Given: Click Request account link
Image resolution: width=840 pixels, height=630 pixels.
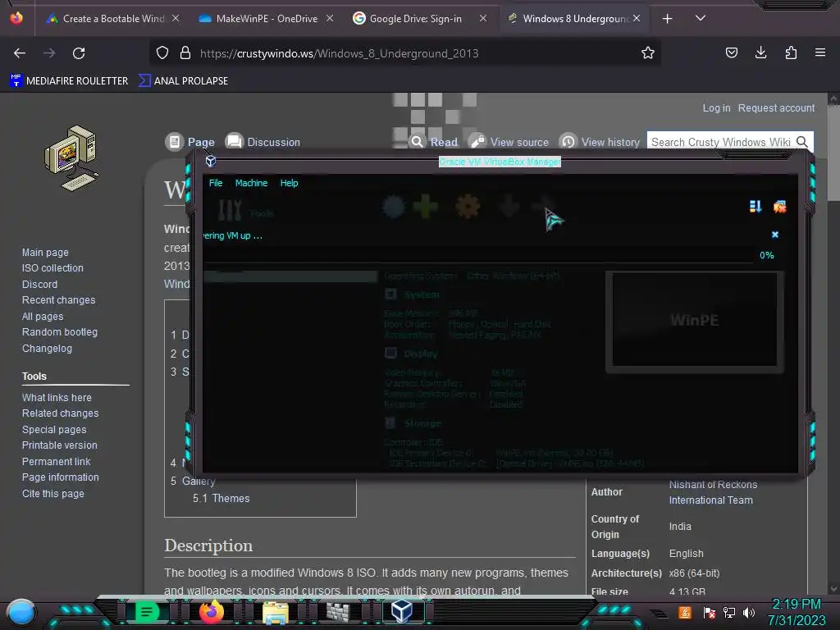Looking at the screenshot, I should [x=776, y=107].
